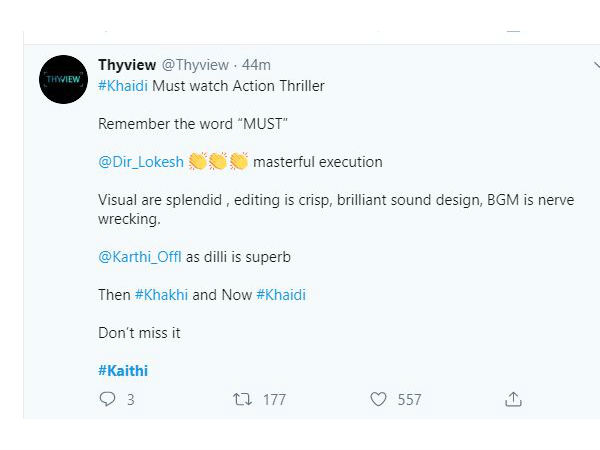This screenshot has width=600, height=450.
Task: Open the #Khakhi hashtag
Action: click(x=161, y=295)
